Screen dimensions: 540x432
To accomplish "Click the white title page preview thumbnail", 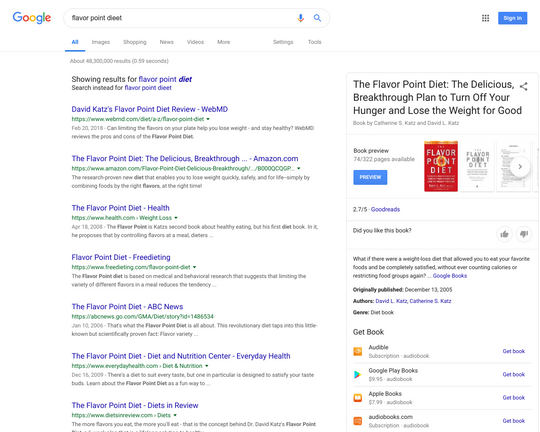I will point(477,166).
